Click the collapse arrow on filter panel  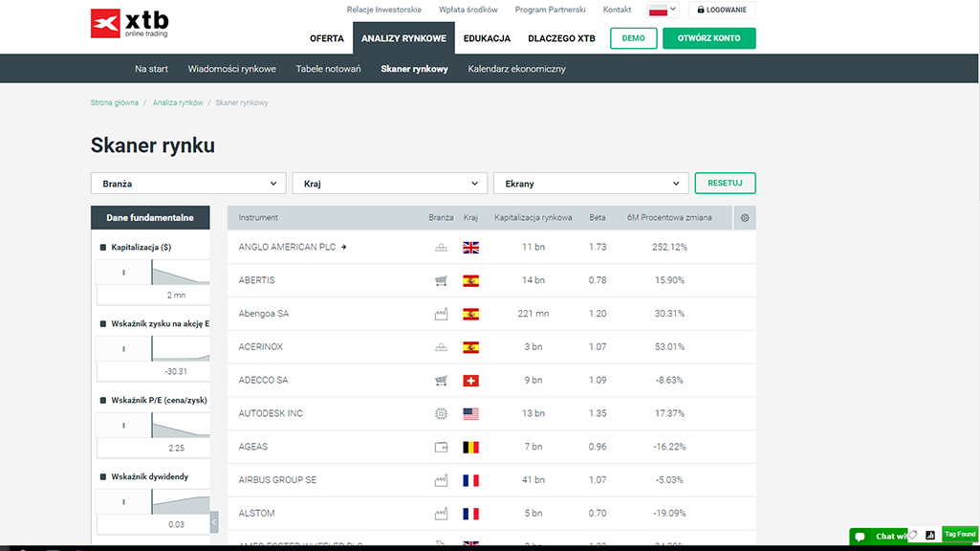pyautogui.click(x=214, y=521)
